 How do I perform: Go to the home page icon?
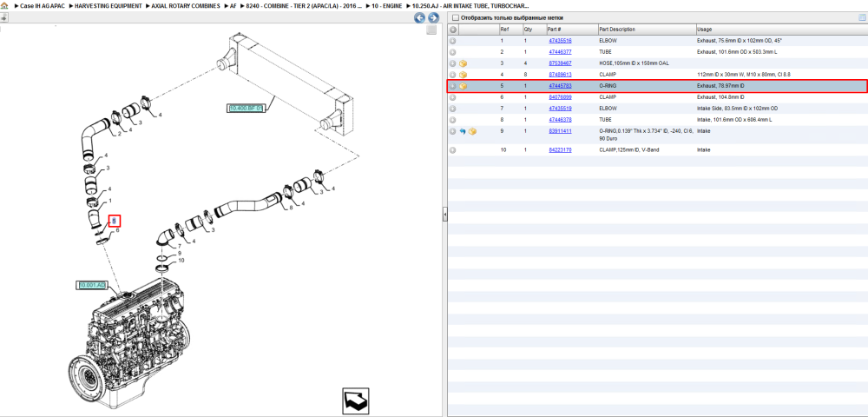[4, 5]
